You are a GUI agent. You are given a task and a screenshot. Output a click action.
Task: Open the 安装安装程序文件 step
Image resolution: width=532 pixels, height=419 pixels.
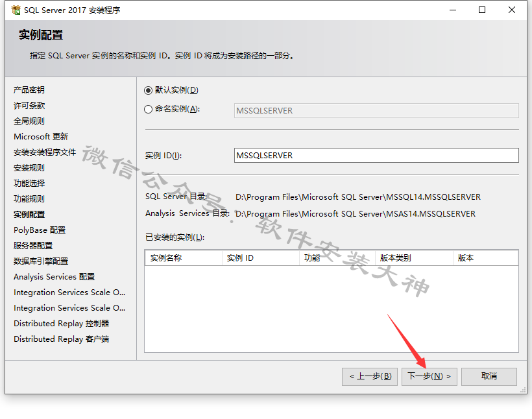point(45,152)
